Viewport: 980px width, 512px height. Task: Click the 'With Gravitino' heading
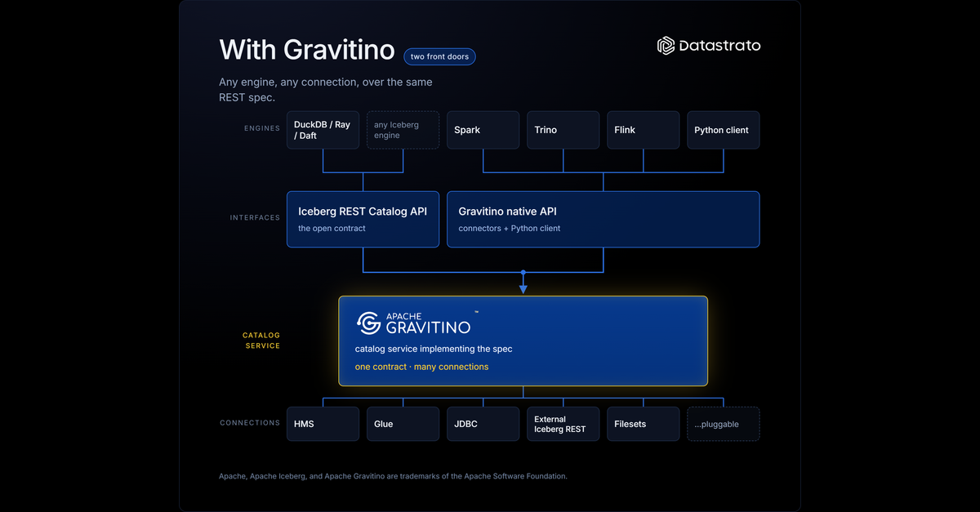click(307, 50)
